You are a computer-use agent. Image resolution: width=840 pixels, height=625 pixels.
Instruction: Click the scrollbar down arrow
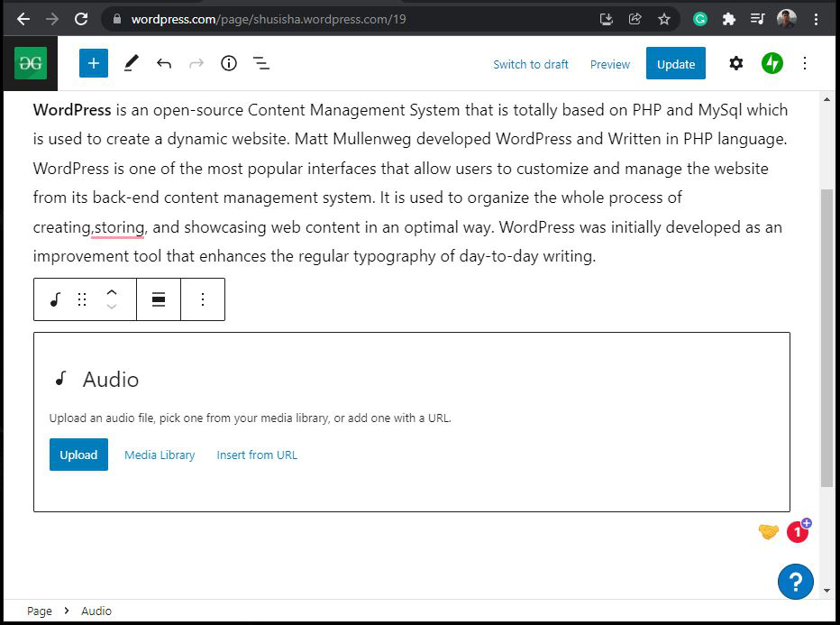[x=826, y=591]
